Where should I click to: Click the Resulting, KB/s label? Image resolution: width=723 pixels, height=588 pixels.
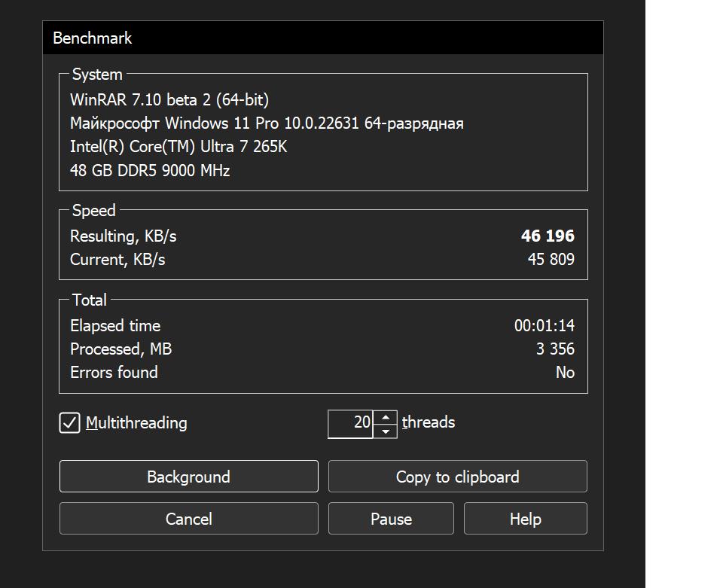click(x=123, y=236)
